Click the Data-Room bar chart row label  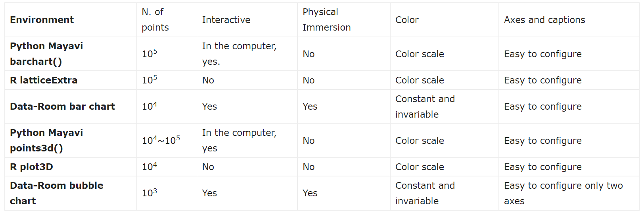pyautogui.click(x=62, y=107)
